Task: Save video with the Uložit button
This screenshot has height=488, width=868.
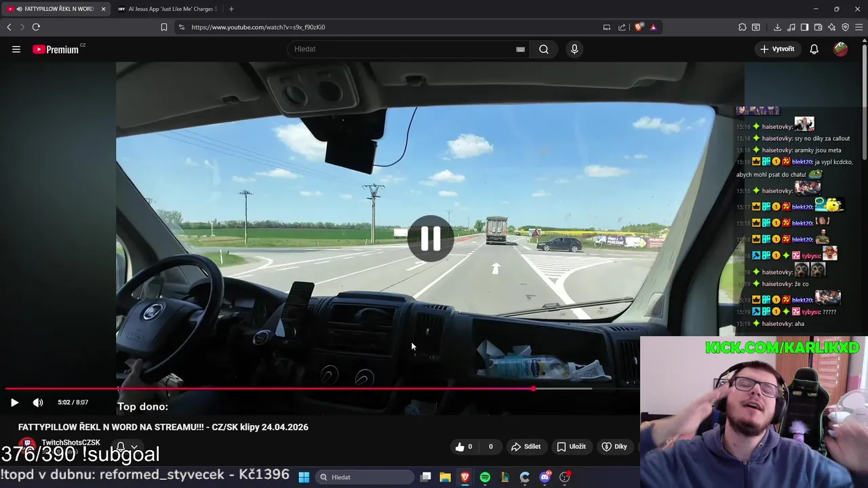Action: pyautogui.click(x=571, y=447)
